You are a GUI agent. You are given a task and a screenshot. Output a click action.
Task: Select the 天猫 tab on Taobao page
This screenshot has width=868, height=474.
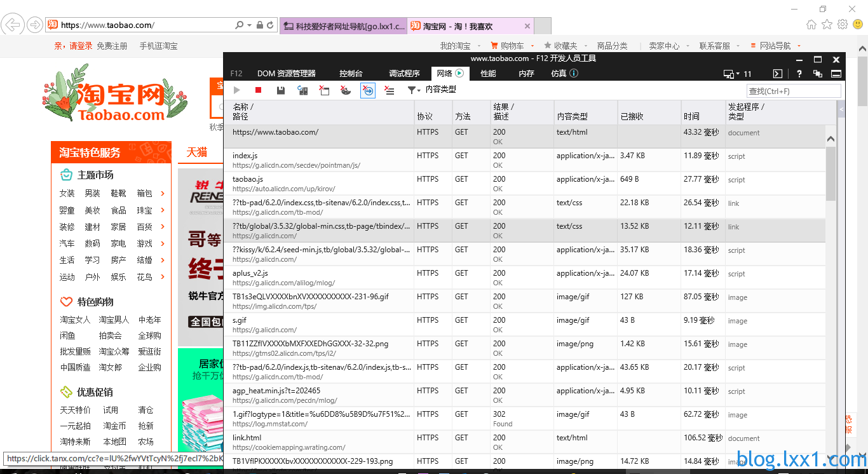coord(197,152)
